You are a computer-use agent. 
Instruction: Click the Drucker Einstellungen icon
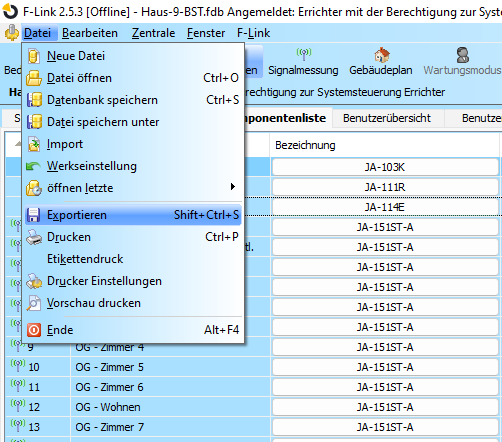tap(34, 281)
